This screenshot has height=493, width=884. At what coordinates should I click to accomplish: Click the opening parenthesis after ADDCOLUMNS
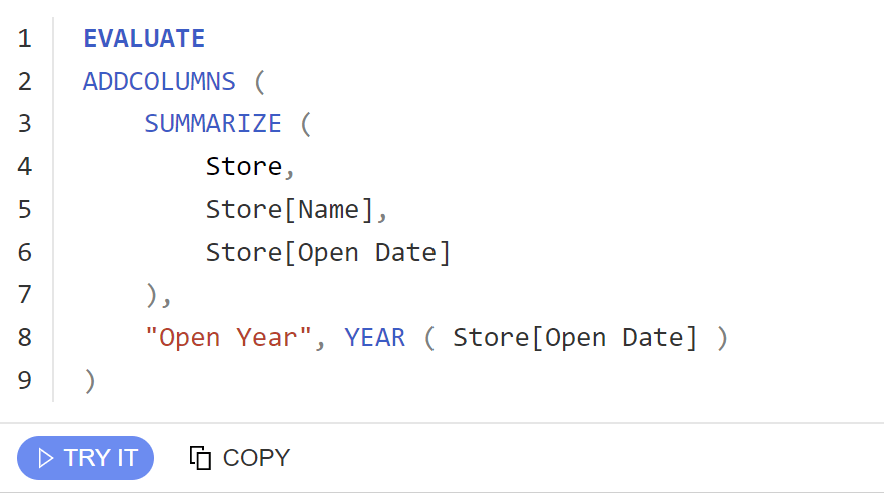click(x=259, y=82)
